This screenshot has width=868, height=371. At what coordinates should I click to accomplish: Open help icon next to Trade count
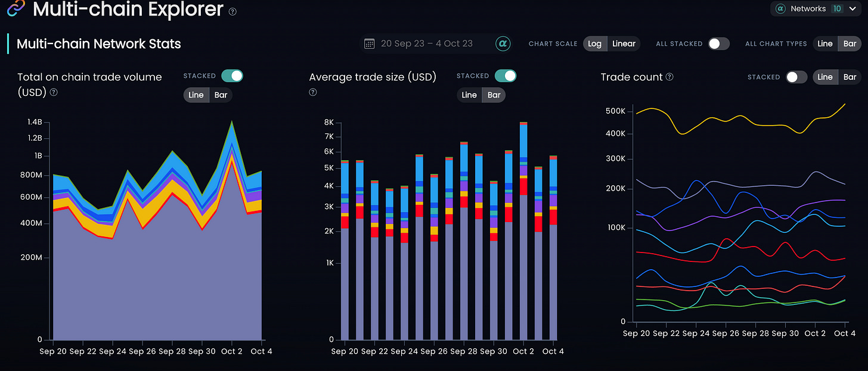click(x=669, y=77)
